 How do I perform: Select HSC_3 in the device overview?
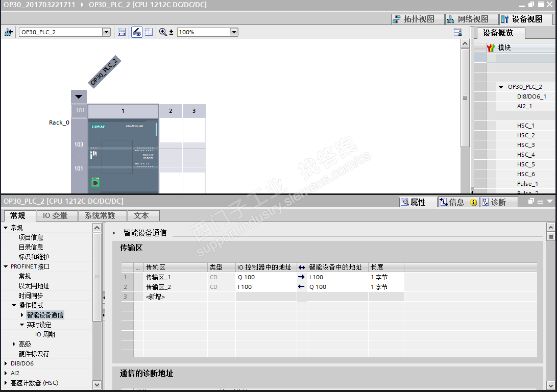click(x=526, y=145)
